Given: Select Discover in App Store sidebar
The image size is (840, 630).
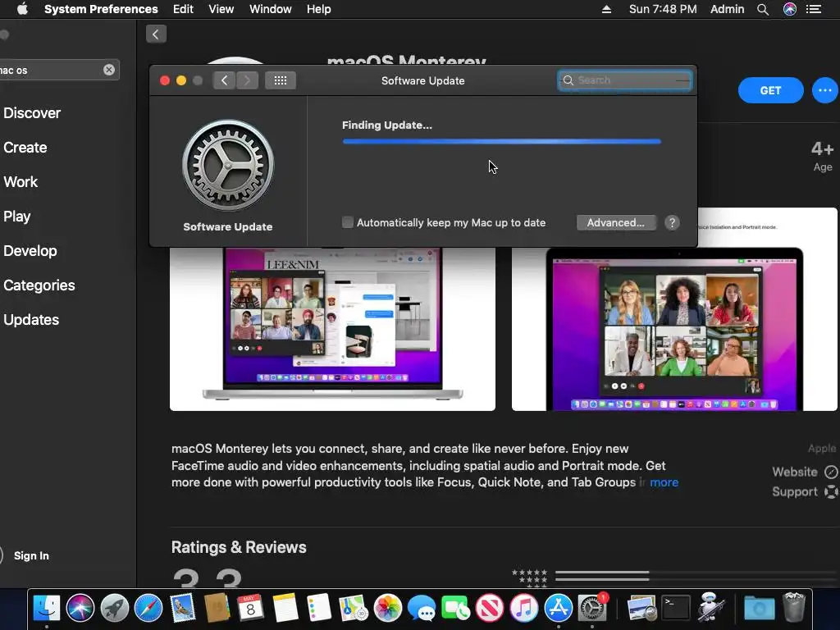Looking at the screenshot, I should (x=32, y=113).
